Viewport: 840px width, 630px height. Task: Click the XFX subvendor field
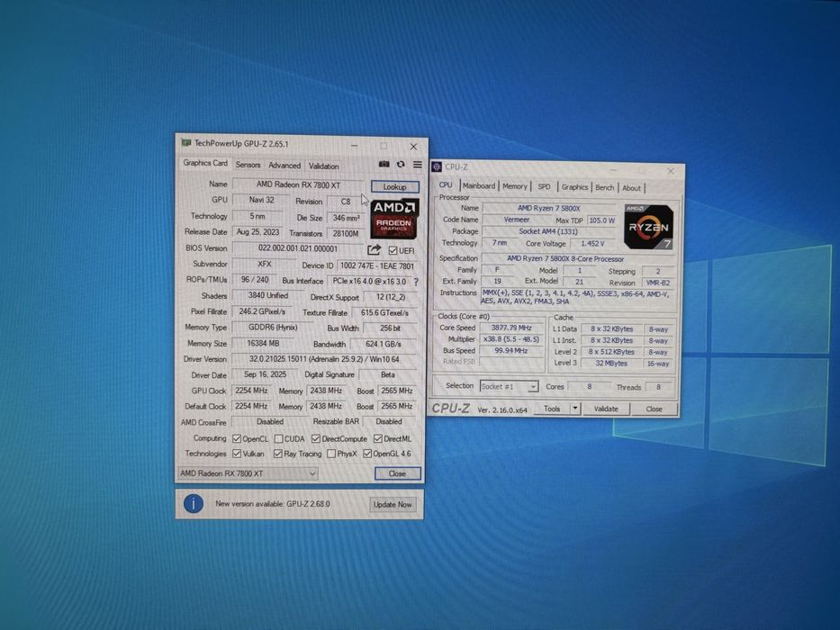[264, 264]
